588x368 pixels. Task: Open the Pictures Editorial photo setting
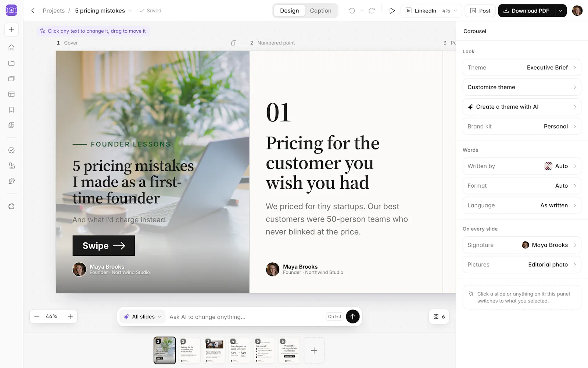(x=522, y=265)
